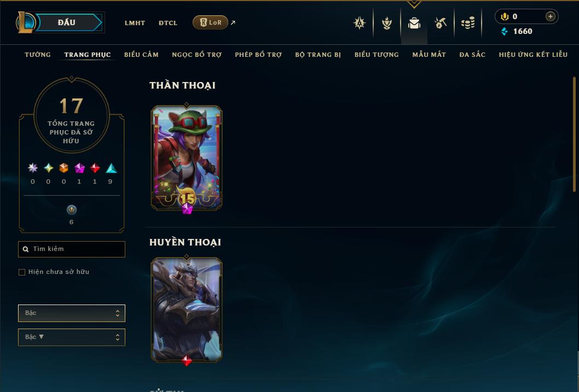Launch the LoR button
579x392 pixels.
point(210,22)
